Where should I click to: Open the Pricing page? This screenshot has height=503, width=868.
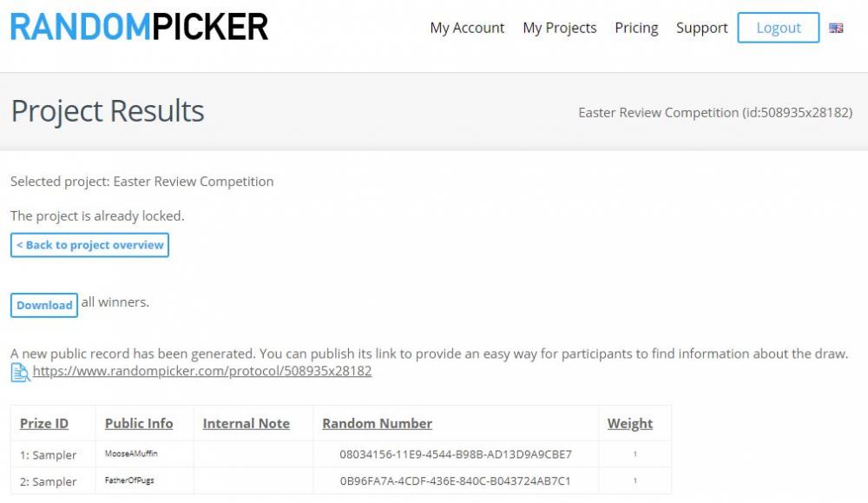tap(636, 28)
